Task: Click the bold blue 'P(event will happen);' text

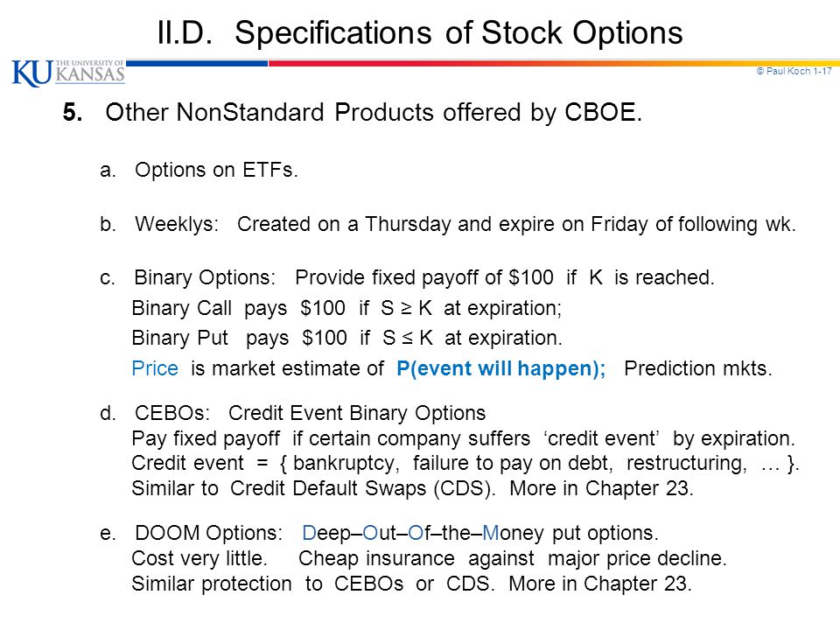Action: pyautogui.click(x=500, y=369)
